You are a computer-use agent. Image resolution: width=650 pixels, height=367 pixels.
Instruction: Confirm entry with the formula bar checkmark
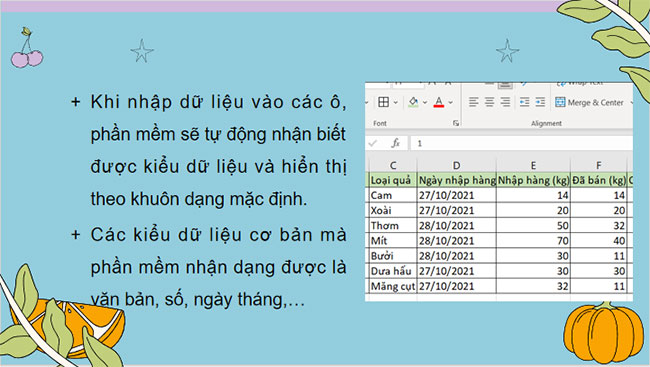[x=373, y=143]
